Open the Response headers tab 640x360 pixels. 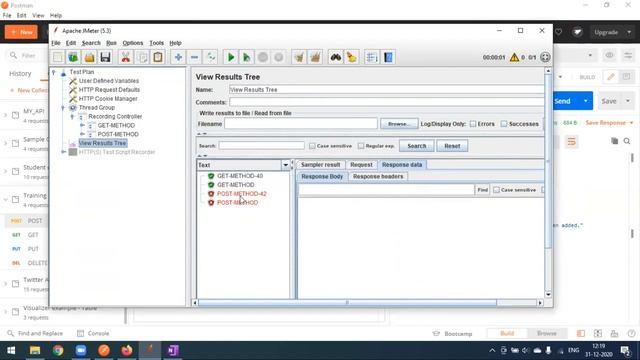[378, 176]
